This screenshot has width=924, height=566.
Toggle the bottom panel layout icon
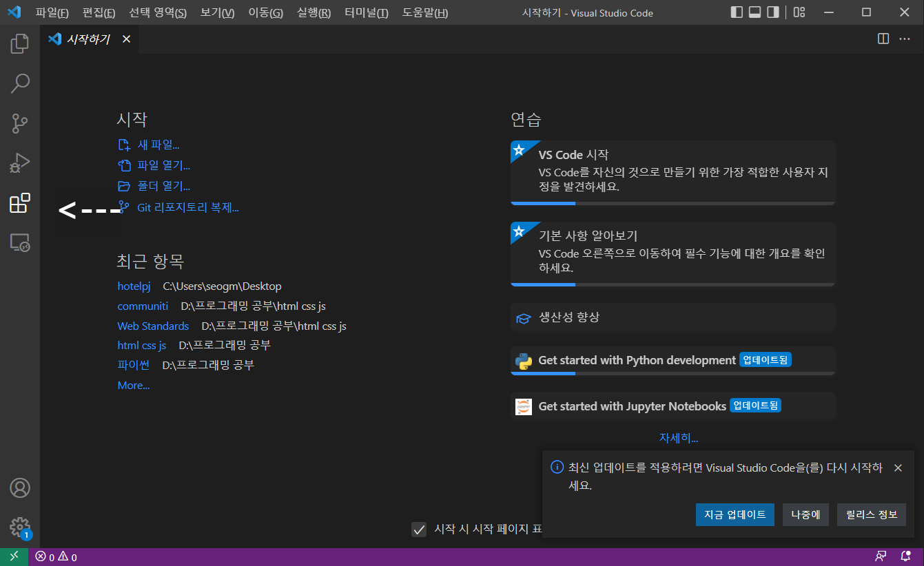pos(754,12)
